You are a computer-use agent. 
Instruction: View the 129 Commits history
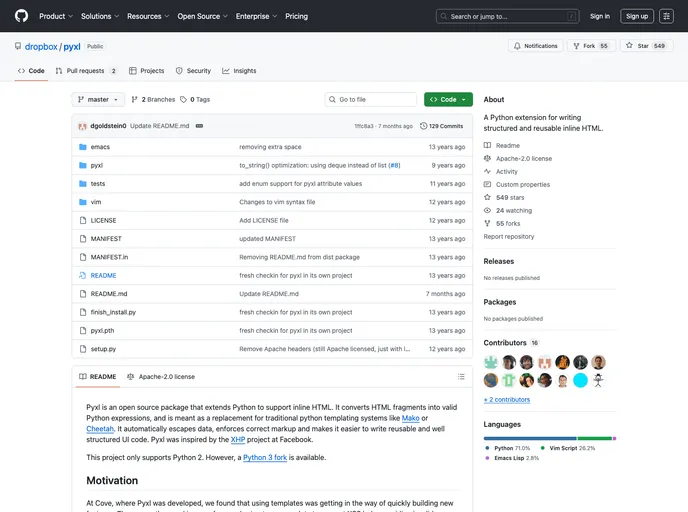pyautogui.click(x=441, y=126)
